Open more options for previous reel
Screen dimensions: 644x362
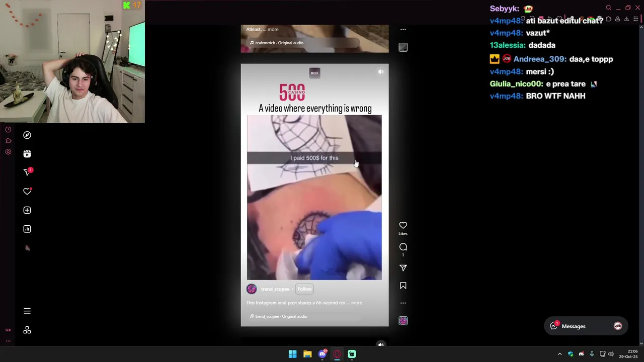pos(403,30)
